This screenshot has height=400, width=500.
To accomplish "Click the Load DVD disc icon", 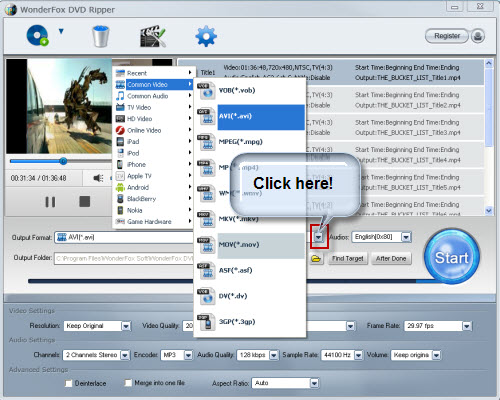I will [37, 35].
